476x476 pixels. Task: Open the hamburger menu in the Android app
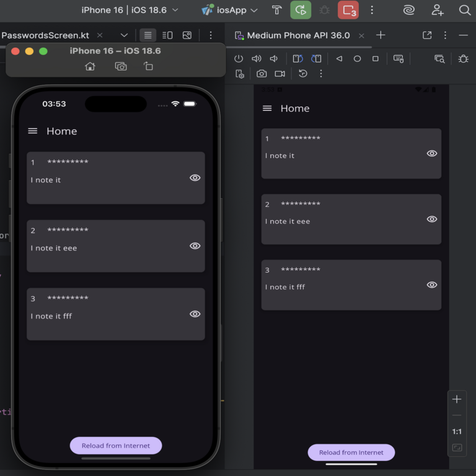[267, 108]
